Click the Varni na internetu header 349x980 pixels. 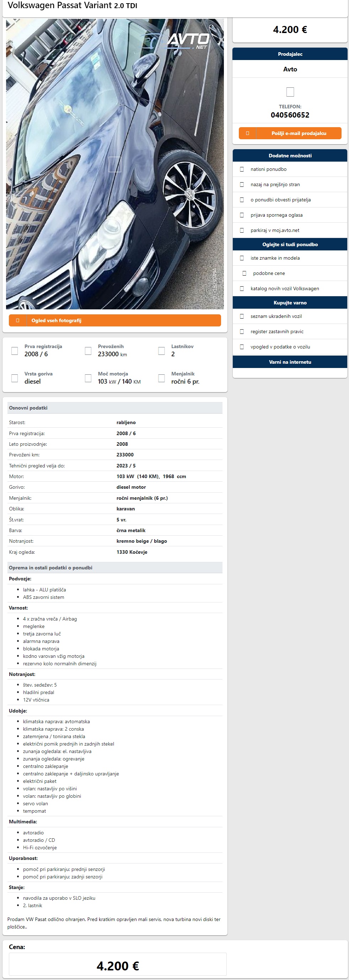pos(290,362)
